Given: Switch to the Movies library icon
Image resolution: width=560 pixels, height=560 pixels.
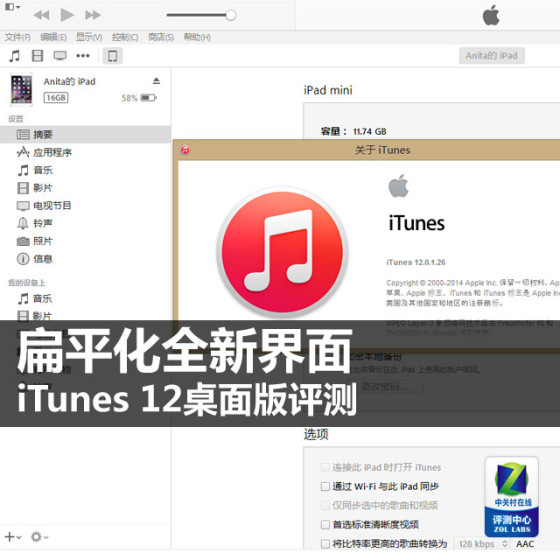Looking at the screenshot, I should coord(37,56).
